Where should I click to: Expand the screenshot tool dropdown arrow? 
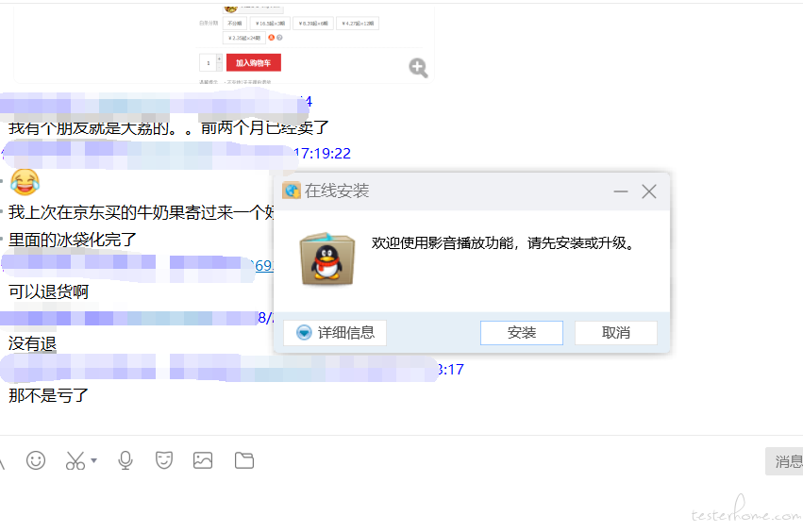[93, 460]
